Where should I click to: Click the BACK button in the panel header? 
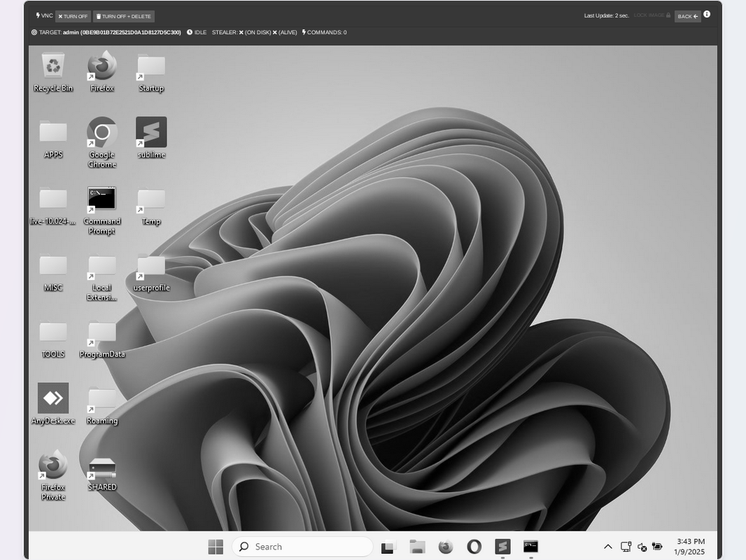tap(687, 16)
